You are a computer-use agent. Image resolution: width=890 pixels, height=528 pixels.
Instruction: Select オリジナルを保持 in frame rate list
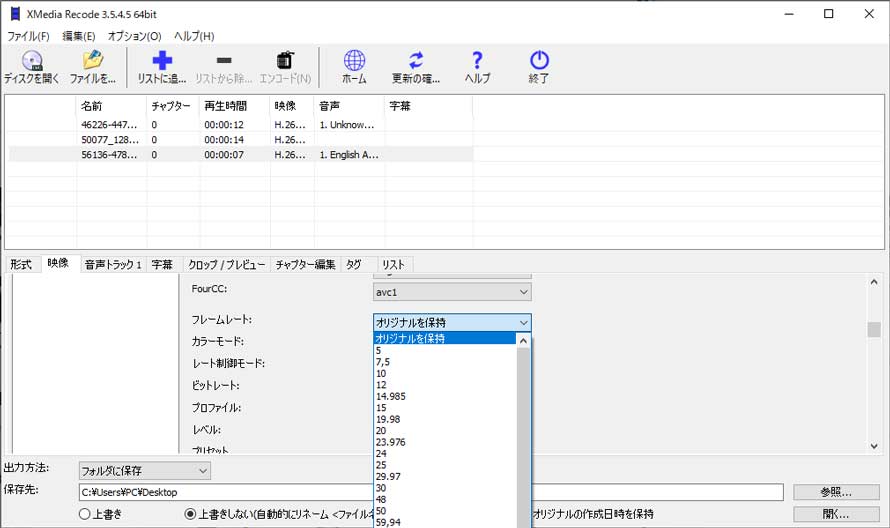pos(445,338)
